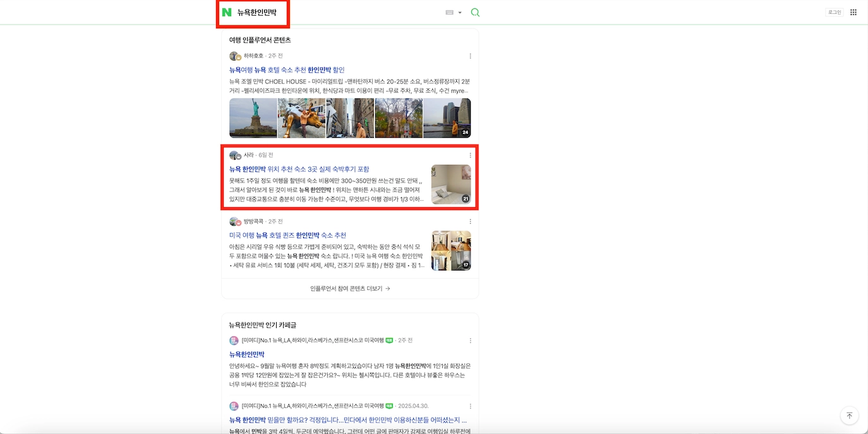Open 하하호호 author profile avatar

tap(235, 56)
